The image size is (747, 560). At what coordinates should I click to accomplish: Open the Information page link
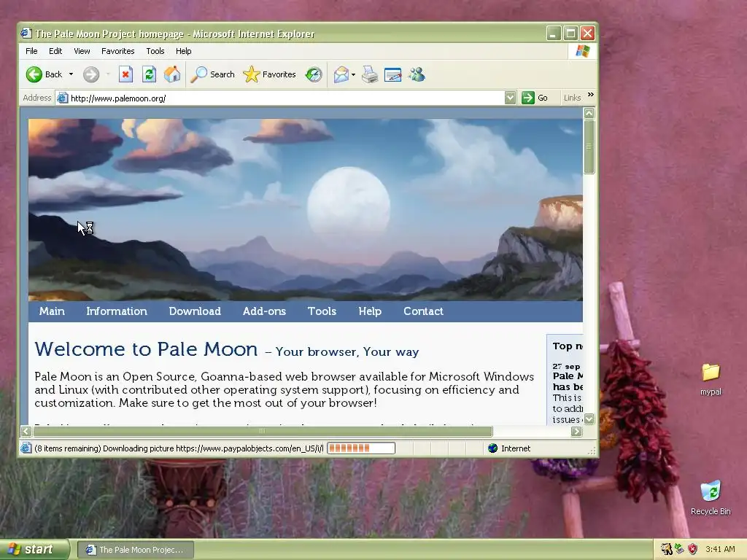point(117,311)
